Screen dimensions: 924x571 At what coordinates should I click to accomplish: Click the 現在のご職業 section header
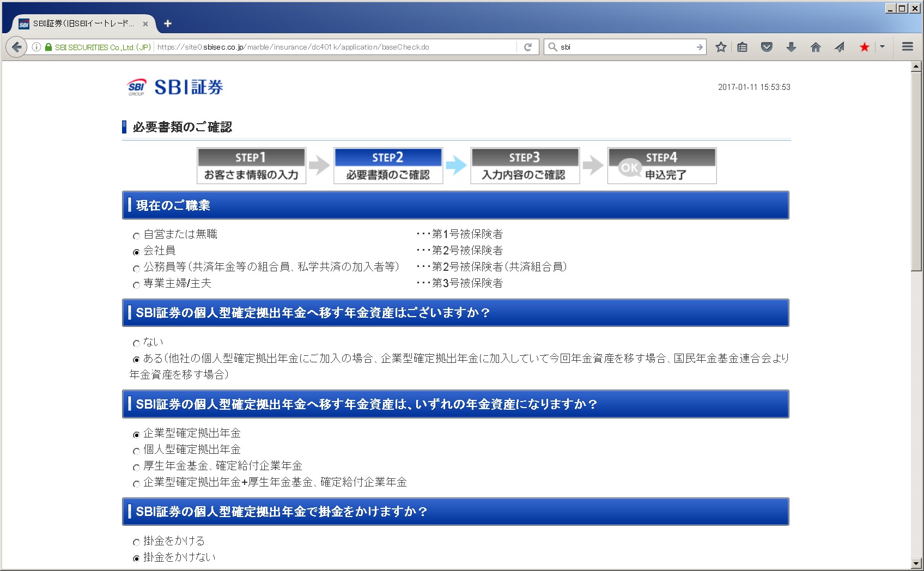click(x=455, y=205)
